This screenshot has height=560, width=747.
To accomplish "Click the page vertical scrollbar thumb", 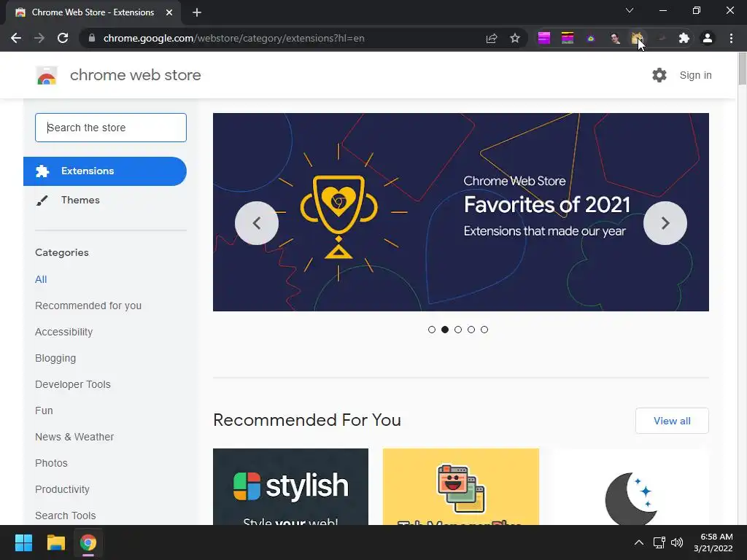I will 742,69.
